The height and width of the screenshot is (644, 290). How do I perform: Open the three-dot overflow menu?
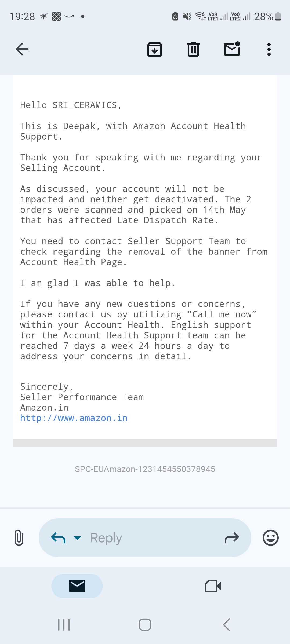269,49
